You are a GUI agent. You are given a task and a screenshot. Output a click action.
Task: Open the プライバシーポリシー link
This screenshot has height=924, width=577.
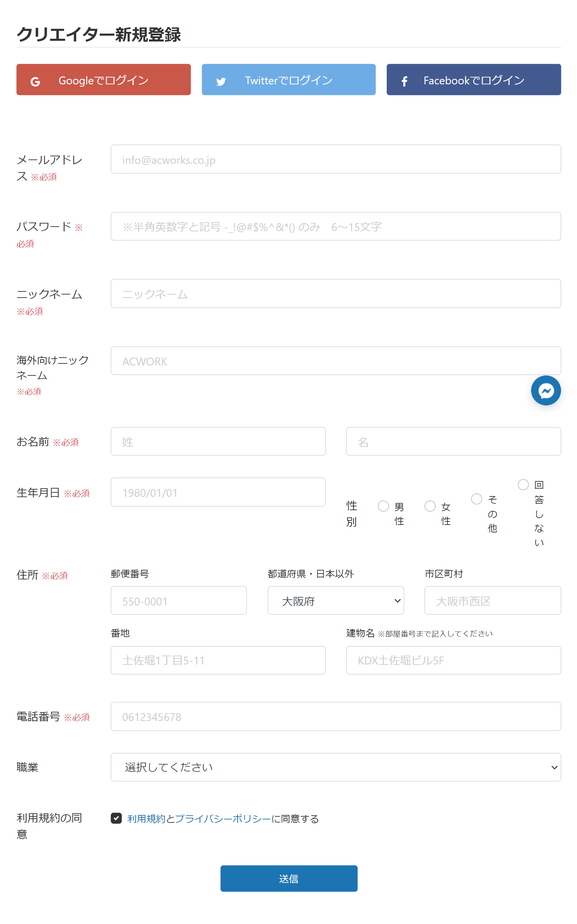pos(223,819)
